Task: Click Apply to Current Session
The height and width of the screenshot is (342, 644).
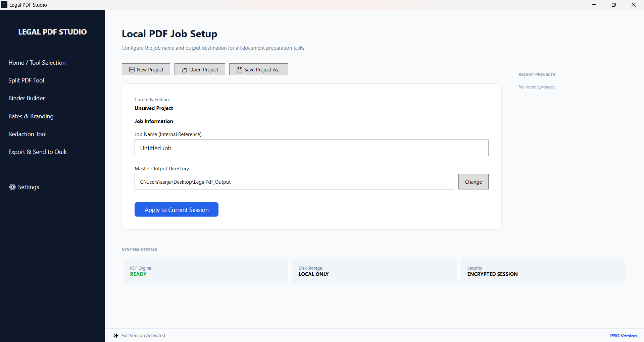Action: pyautogui.click(x=176, y=210)
